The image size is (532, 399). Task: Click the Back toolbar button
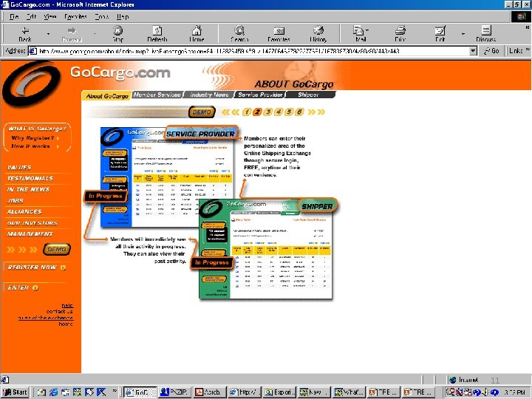[x=25, y=34]
